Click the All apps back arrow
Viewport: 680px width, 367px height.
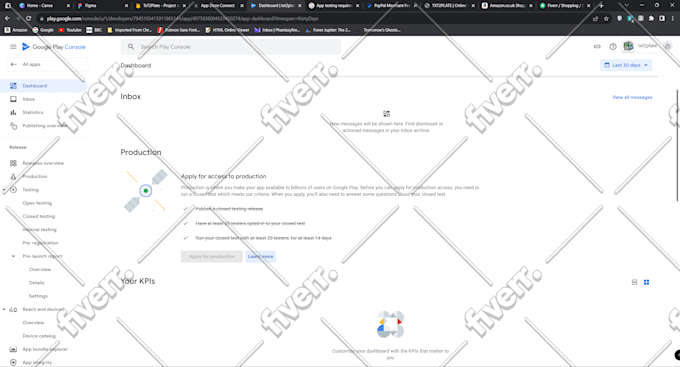pos(13,64)
